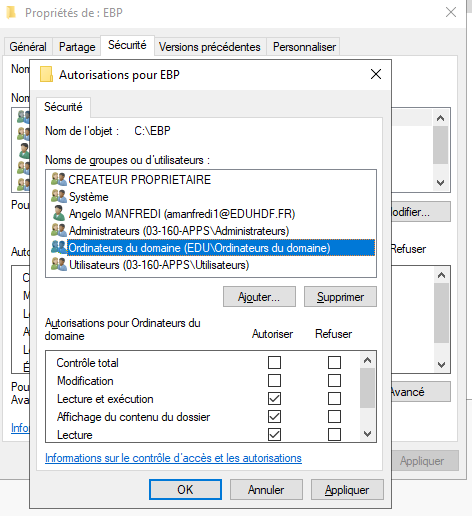Click the Supprimer button

tap(340, 297)
